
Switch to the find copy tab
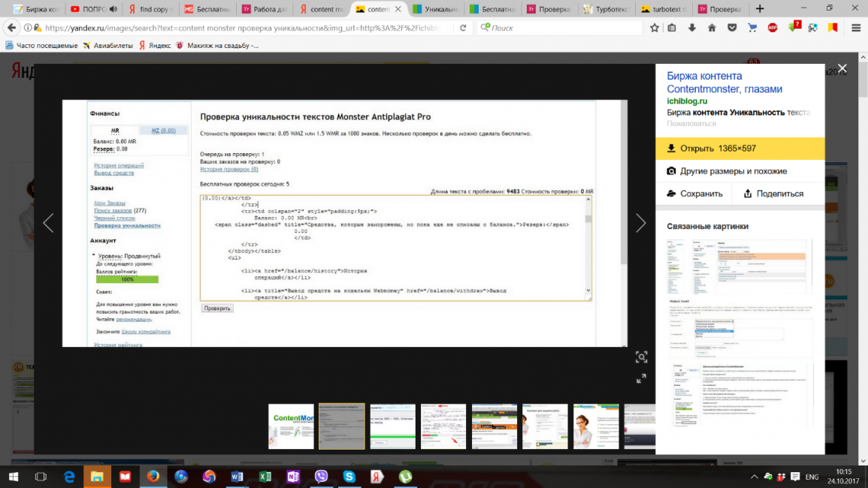tap(150, 9)
